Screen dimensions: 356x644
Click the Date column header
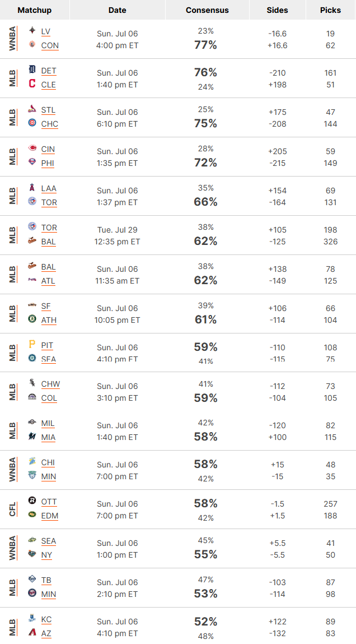click(x=118, y=10)
